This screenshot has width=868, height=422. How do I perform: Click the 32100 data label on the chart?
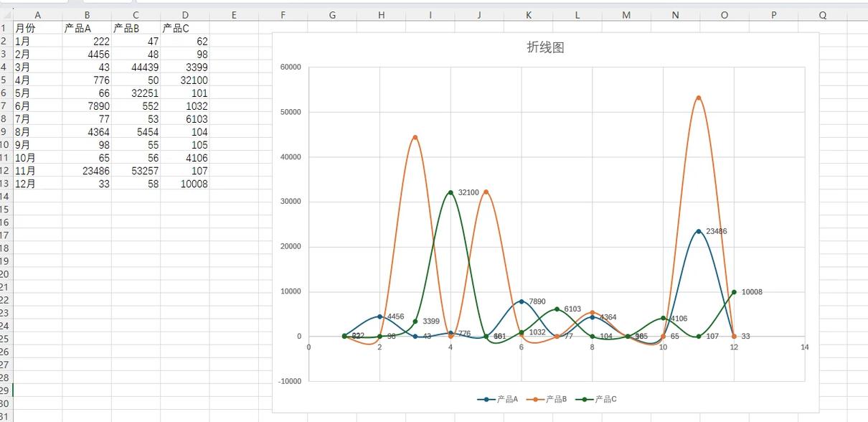click(x=470, y=193)
